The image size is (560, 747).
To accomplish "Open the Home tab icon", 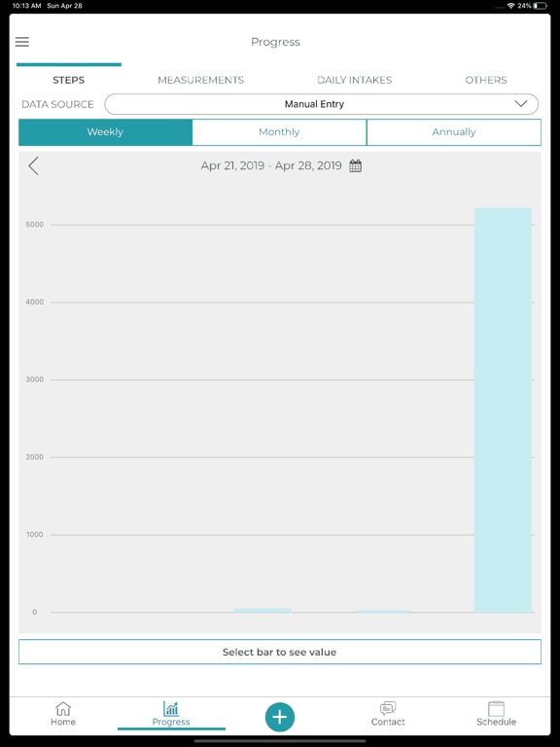I will pos(63,708).
